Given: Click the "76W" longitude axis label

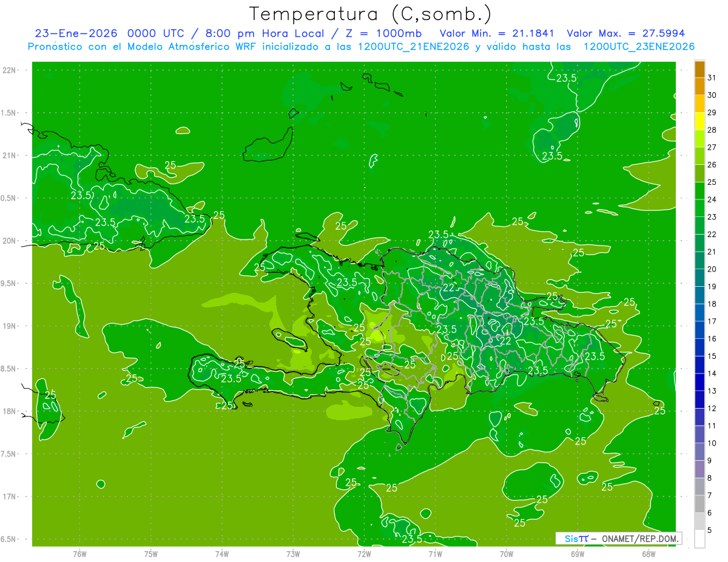Looking at the screenshot, I should click(x=79, y=554).
